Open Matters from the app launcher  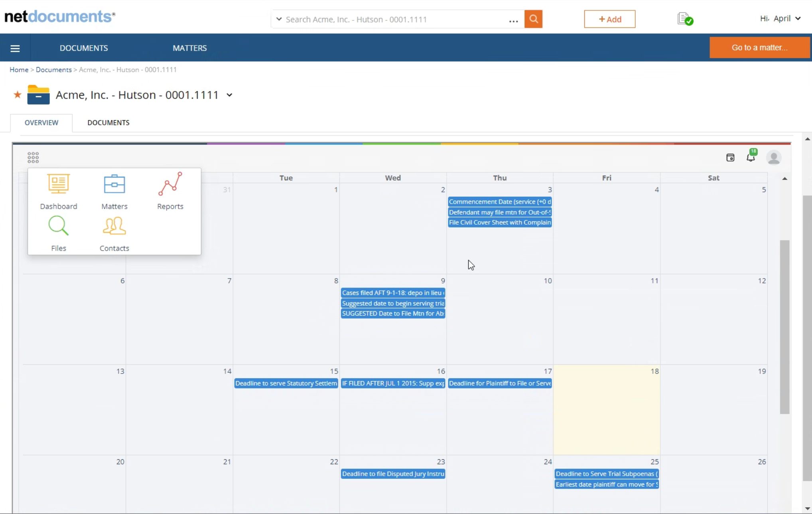[x=114, y=191]
